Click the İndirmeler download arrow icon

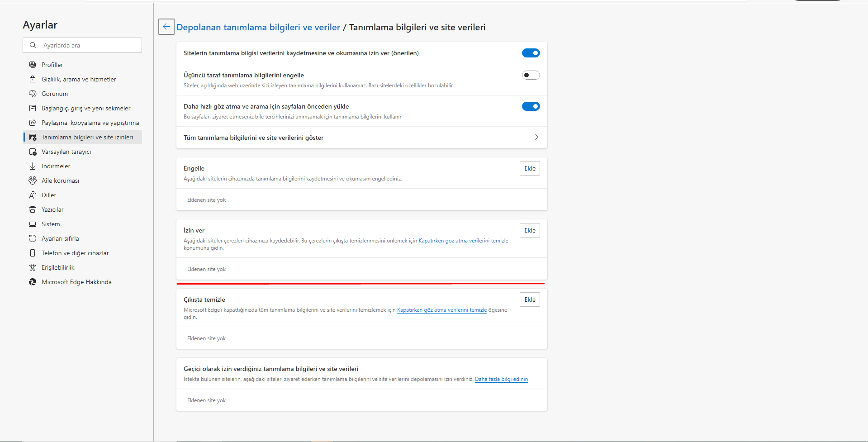click(x=33, y=166)
